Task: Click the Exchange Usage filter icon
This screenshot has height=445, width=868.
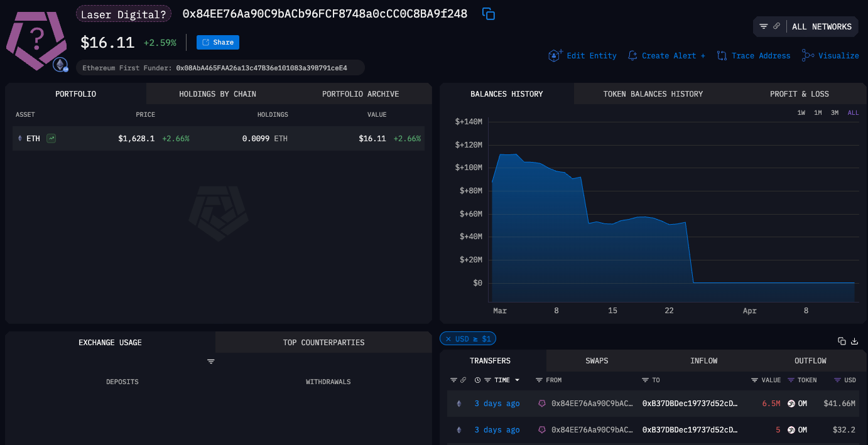Action: 211,362
